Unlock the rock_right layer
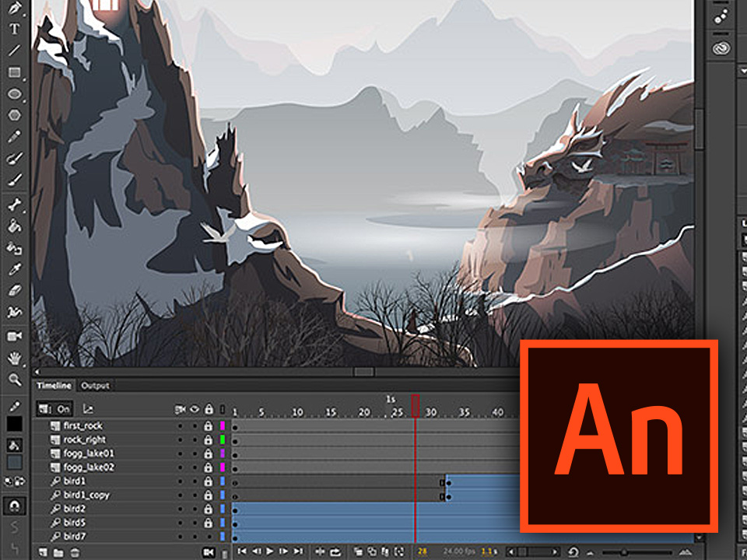 209,440
